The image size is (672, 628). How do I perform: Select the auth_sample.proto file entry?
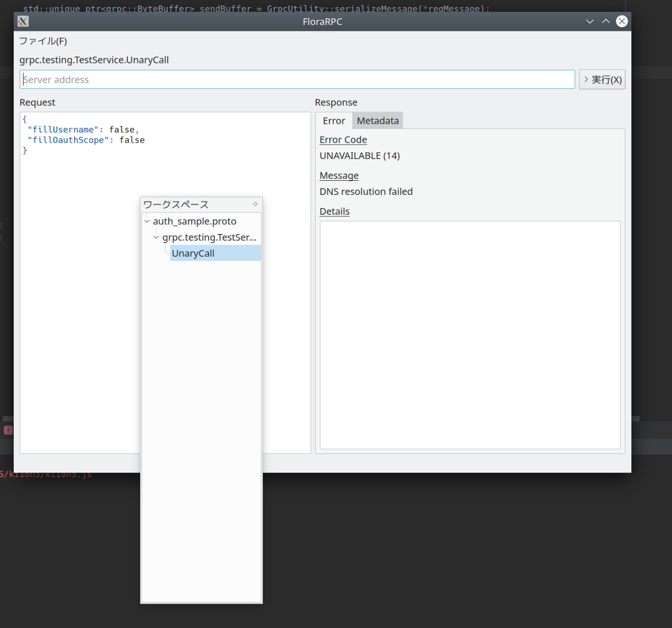[x=194, y=221]
